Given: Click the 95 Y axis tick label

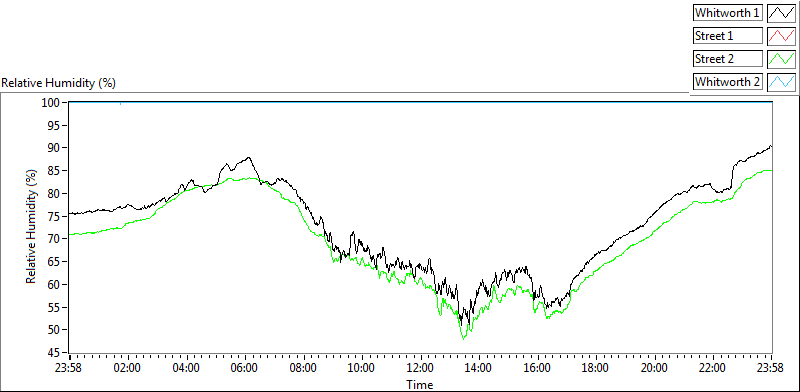Looking at the screenshot, I should (x=54, y=125).
